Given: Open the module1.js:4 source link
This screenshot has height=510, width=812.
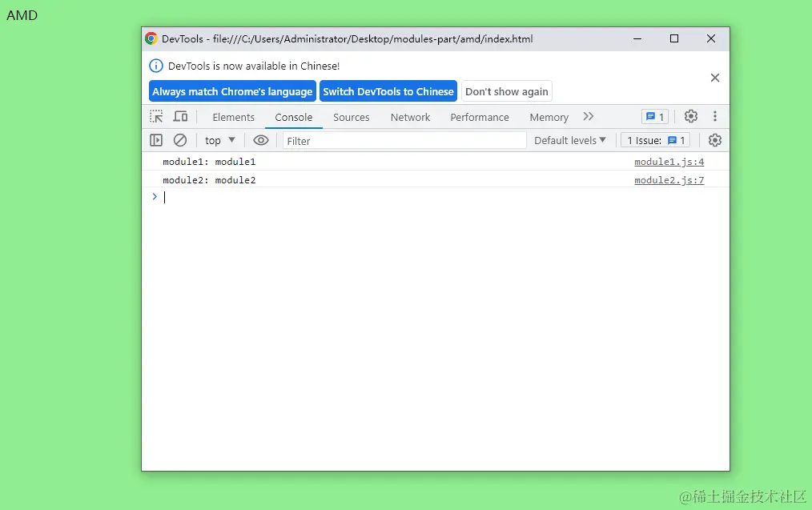Looking at the screenshot, I should tap(669, 162).
